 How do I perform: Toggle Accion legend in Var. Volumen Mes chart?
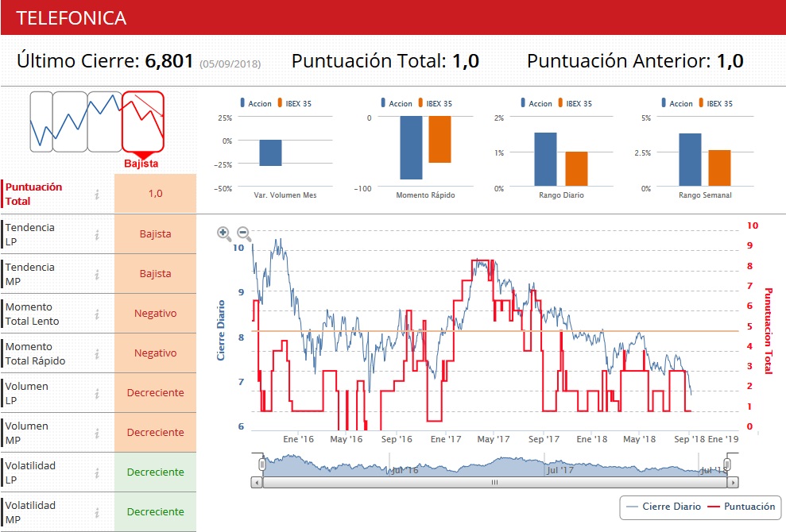pos(256,103)
